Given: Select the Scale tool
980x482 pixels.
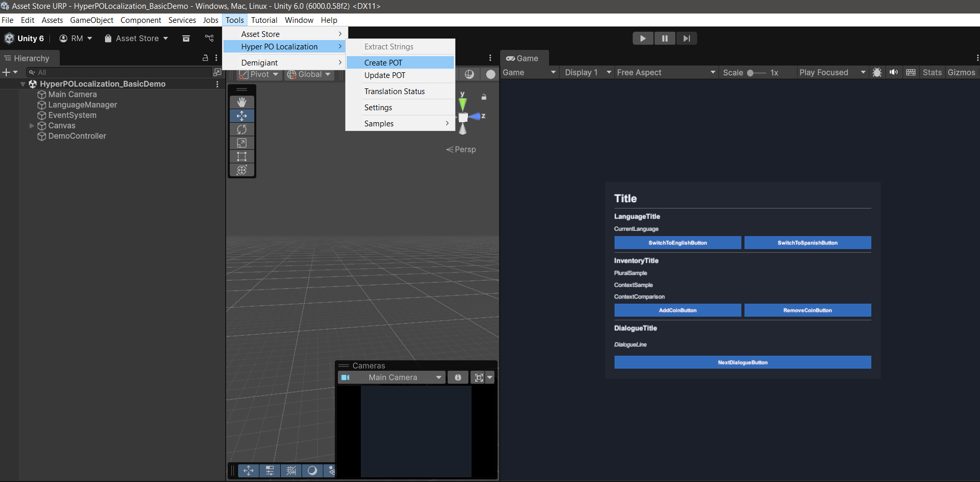Looking at the screenshot, I should click(242, 142).
